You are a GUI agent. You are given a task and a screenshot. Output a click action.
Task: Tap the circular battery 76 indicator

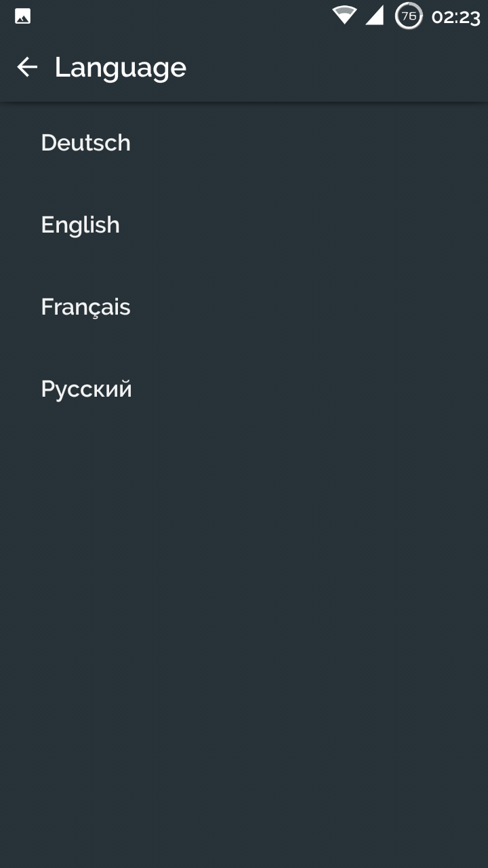[409, 16]
